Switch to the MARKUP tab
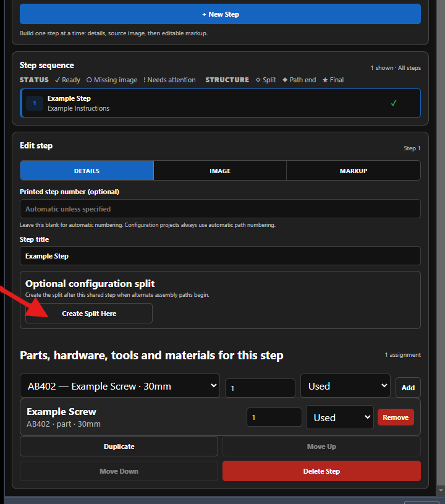The image size is (445, 504). [x=354, y=171]
